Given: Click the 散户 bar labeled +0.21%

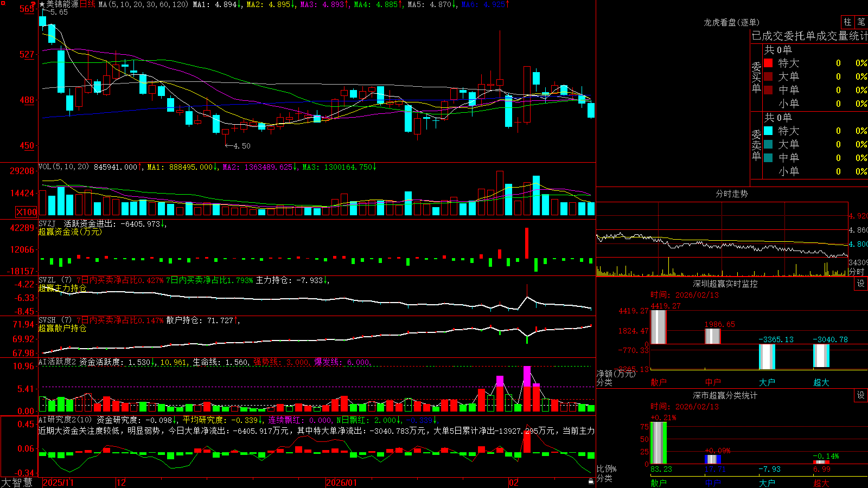Looking at the screenshot, I should [x=658, y=443].
